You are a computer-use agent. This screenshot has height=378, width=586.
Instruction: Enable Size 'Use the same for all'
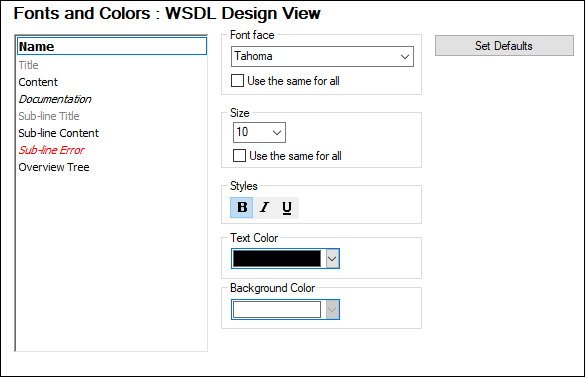click(239, 156)
